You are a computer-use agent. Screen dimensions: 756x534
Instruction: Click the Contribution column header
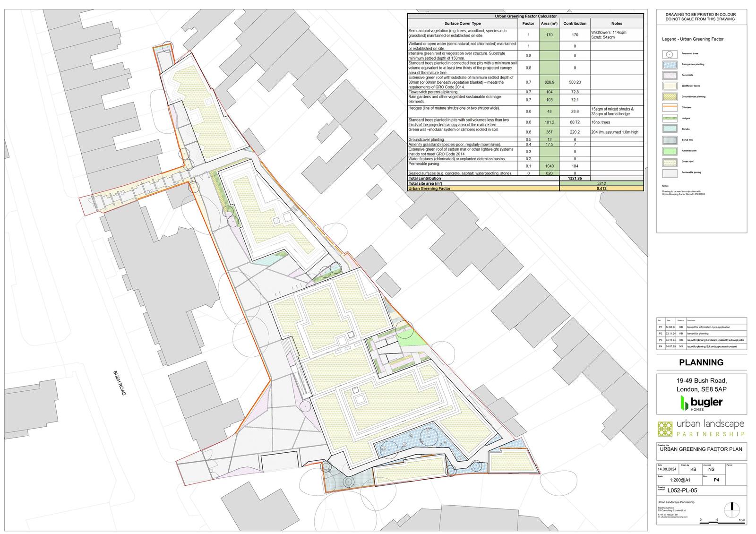[x=575, y=23]
